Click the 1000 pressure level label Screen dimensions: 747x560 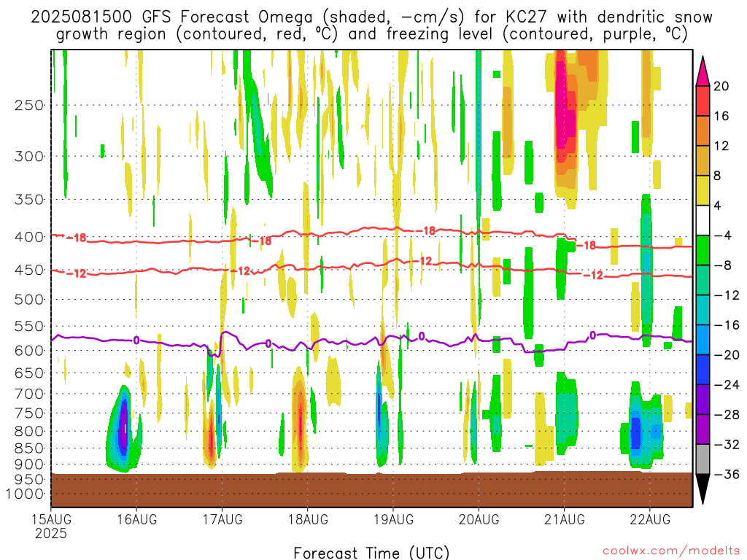click(25, 494)
